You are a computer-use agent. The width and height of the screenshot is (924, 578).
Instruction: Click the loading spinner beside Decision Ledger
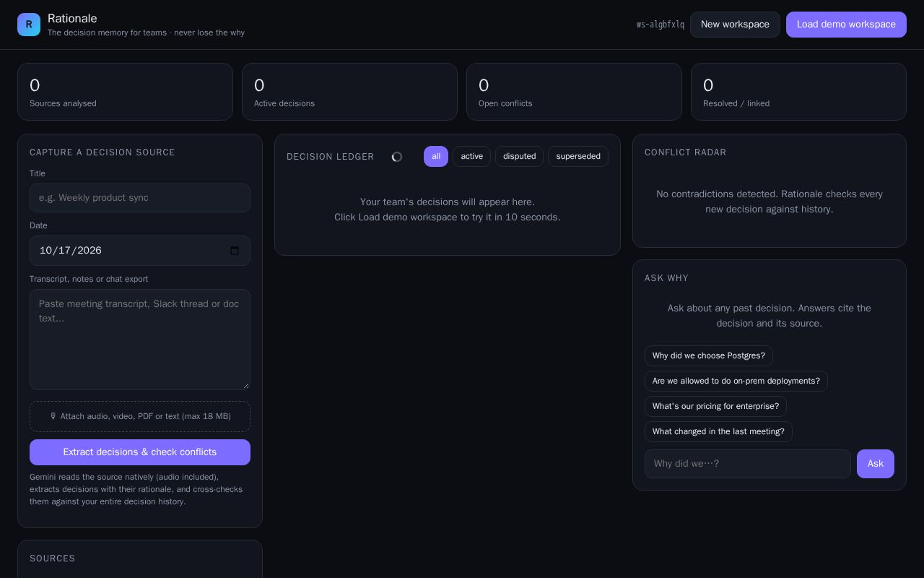tap(396, 157)
